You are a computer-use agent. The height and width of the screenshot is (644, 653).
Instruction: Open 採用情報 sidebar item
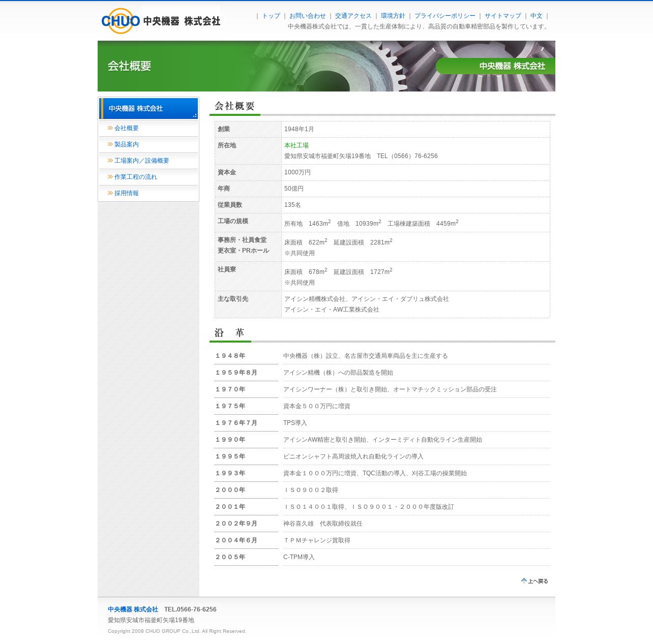tap(126, 193)
